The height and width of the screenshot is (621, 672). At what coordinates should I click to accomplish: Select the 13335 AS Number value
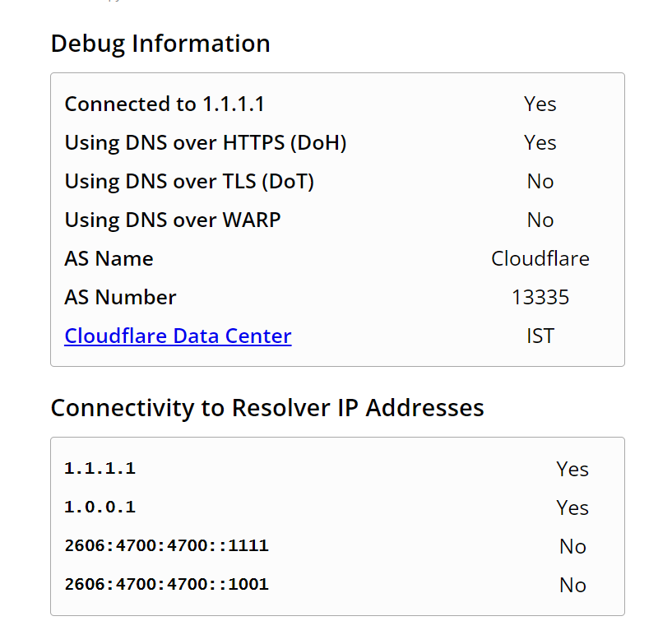(x=540, y=298)
